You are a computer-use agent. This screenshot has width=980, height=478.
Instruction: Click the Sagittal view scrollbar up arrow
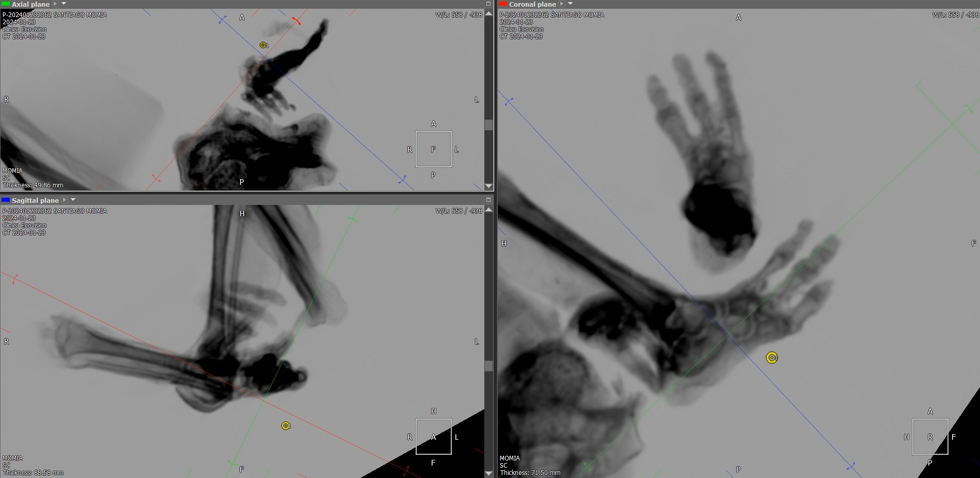pos(489,210)
